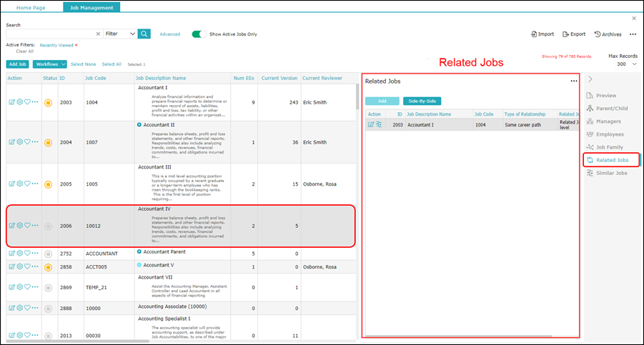Toggle status circle for job 2003
Screen dimensions: 644x345
point(48,103)
